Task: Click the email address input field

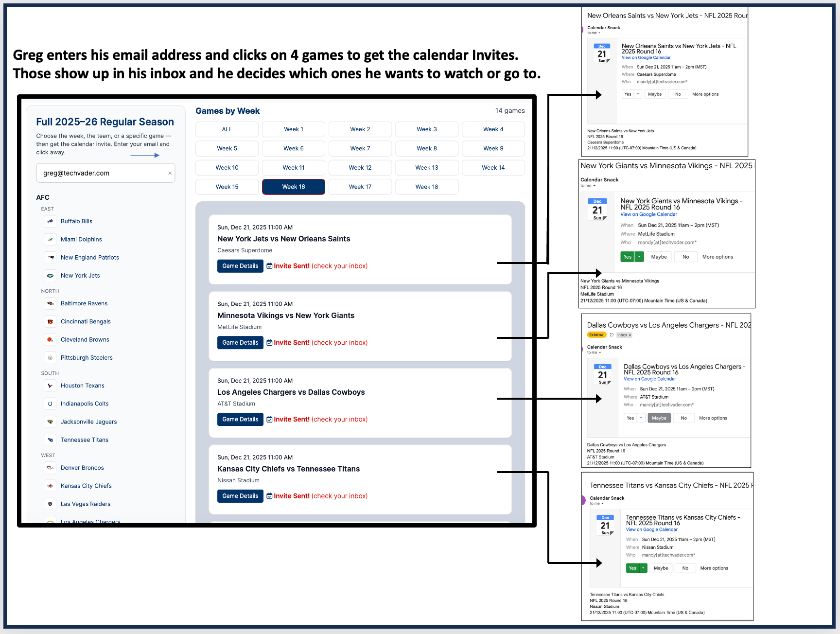Action: [105, 173]
